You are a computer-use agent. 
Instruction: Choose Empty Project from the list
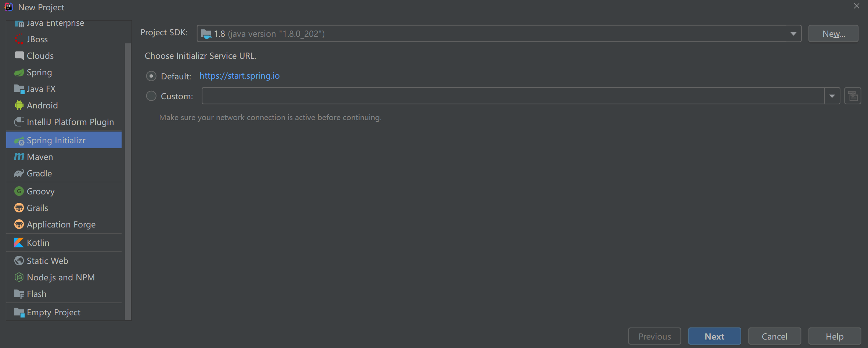[x=54, y=312]
